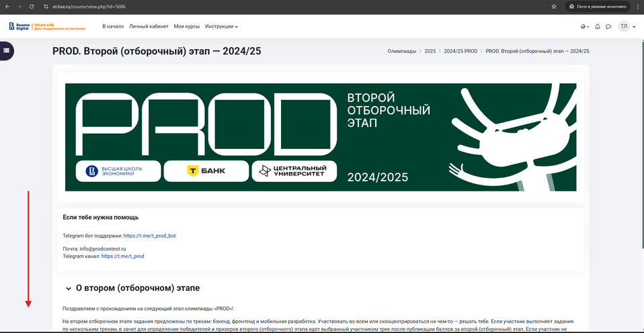Click the Поздравляем с прохождением paragraph
Screen dimensions: 644x333
tap(149, 309)
